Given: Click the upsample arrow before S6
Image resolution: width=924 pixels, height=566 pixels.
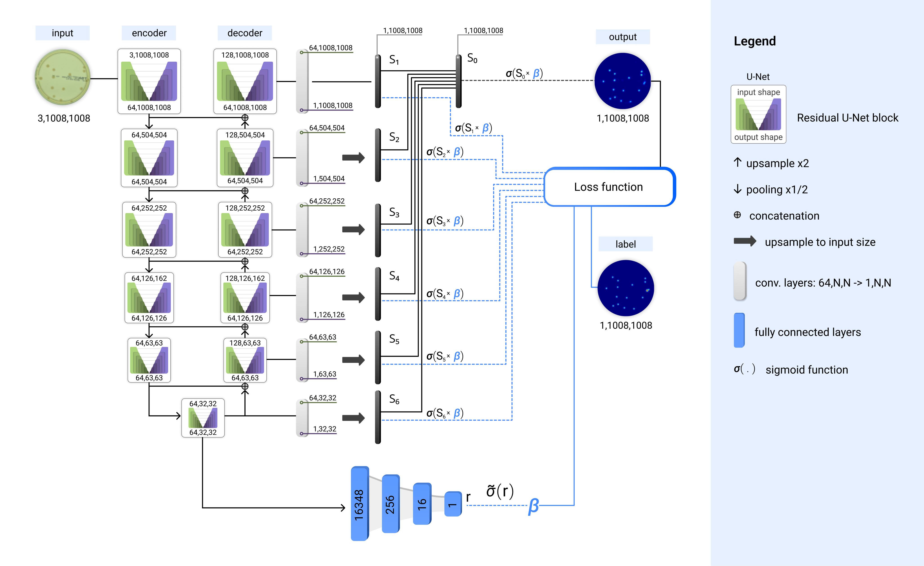Looking at the screenshot, I should click(x=354, y=418).
